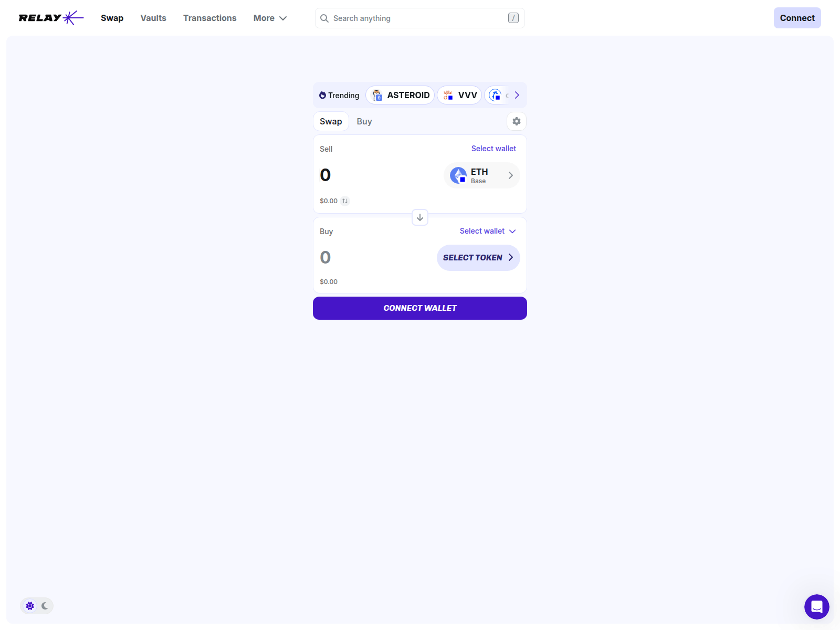Switch to dark theme moon icon
840x630 pixels.
(x=45, y=606)
